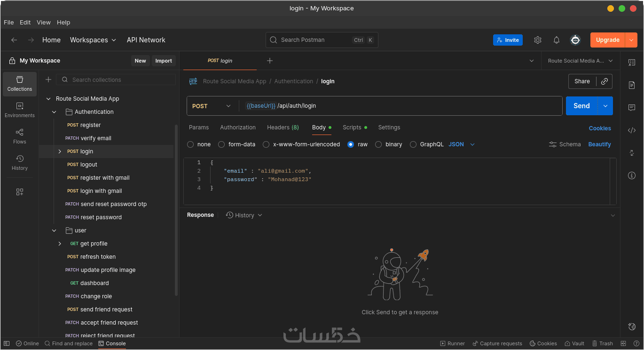Viewport: 644px width, 350px height.
Task: Click the configure workspace sidebar grid icon
Action: pyautogui.click(x=20, y=192)
